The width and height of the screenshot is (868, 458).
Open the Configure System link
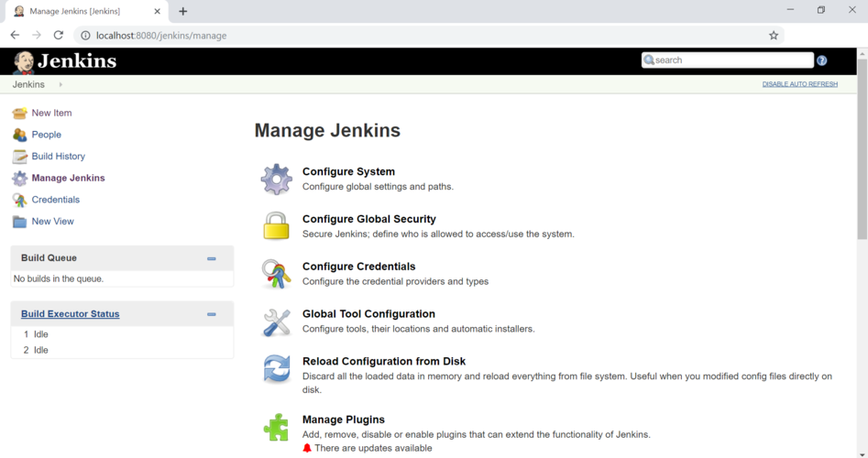coord(348,171)
